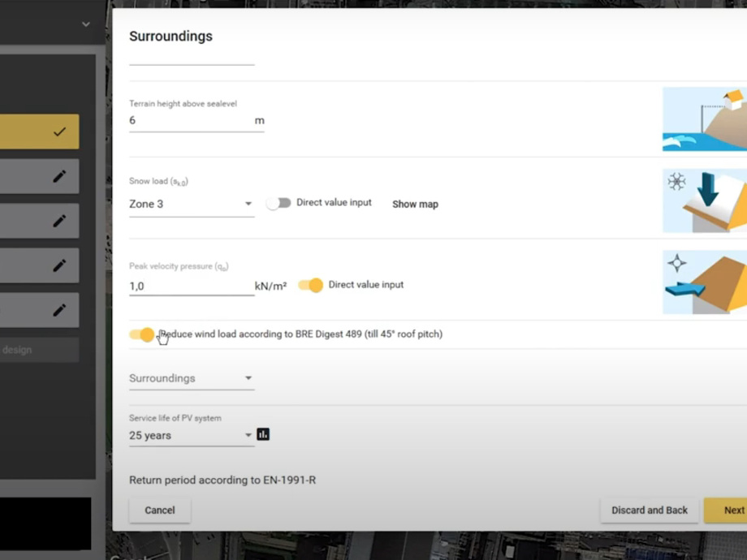This screenshot has width=747, height=560.
Task: Click the wind load illustration with compass
Action: pos(704,282)
